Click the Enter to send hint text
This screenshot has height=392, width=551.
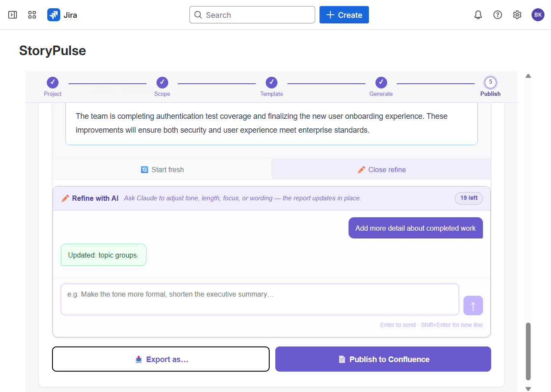click(431, 325)
